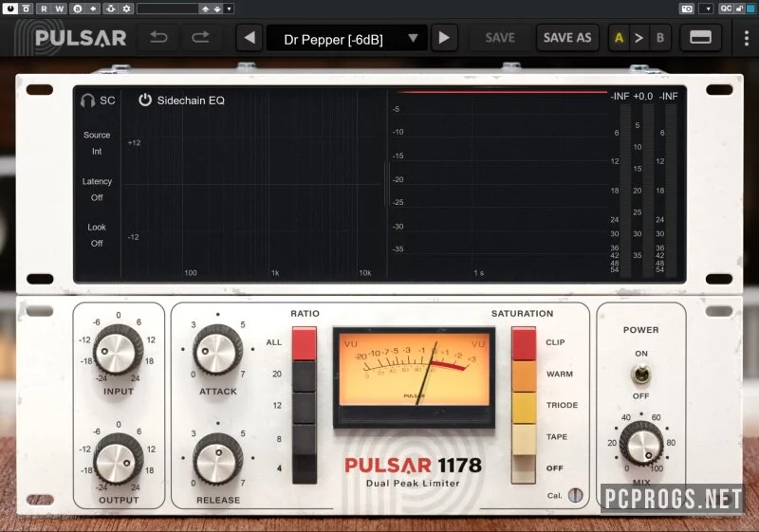Screen dimensions: 759x532
Task: Open the three-dot options menu
Action: click(746, 38)
